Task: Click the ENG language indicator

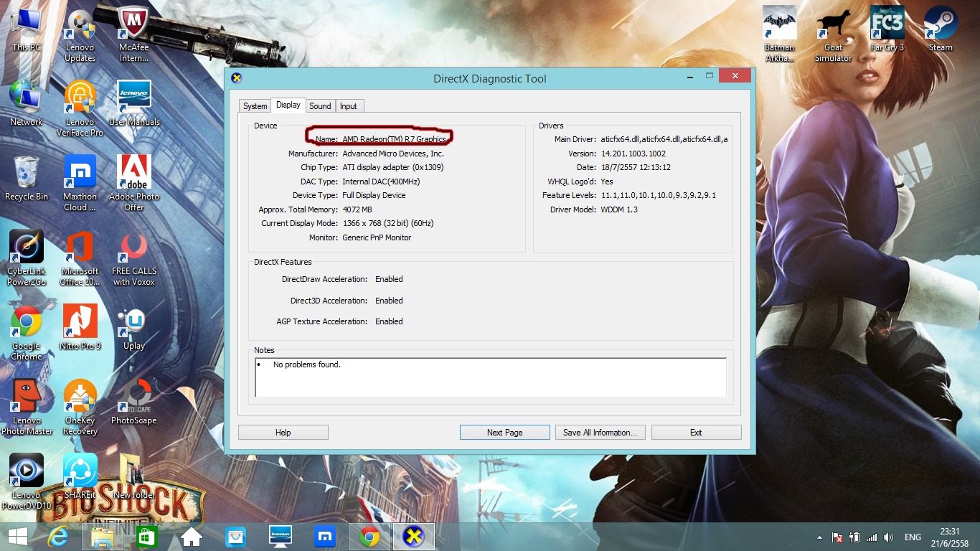Action: click(913, 537)
